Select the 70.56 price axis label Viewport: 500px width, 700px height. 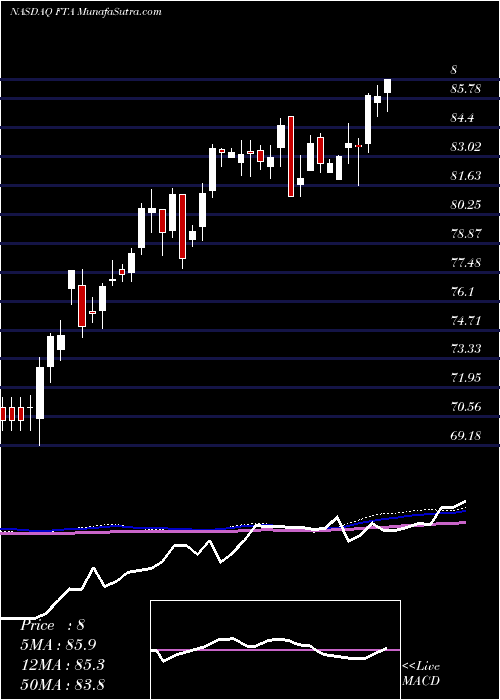click(x=466, y=407)
